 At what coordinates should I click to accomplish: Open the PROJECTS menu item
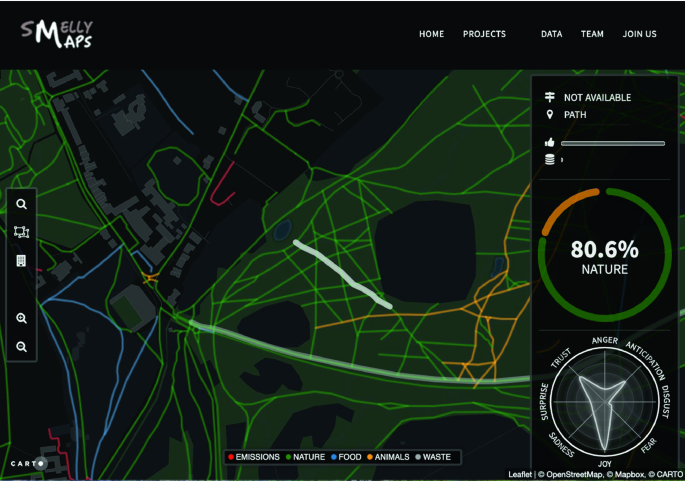[x=484, y=34]
